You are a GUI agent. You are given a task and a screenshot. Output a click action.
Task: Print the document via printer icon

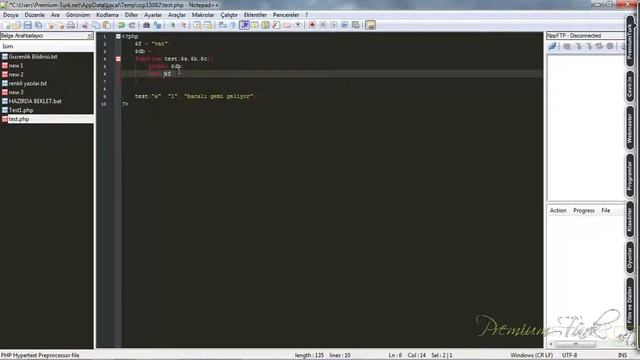pyautogui.click(x=71, y=25)
